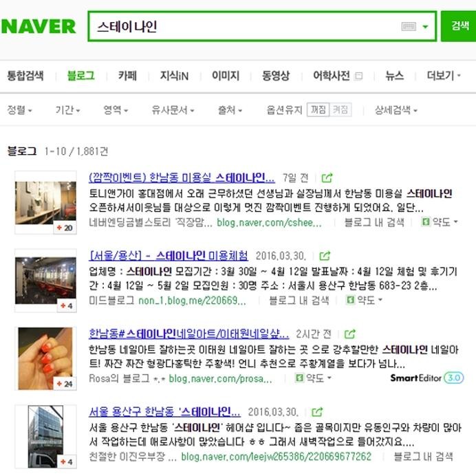Screen dimensions: 476x476
Task: Click 블로그 내 검색 in the 이진우부장 result
Action: click(423, 457)
